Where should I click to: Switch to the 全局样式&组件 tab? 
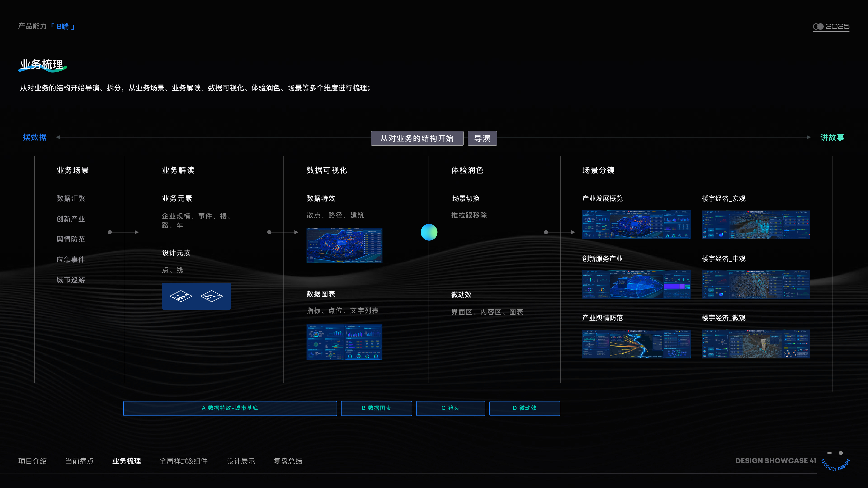pos(183,461)
